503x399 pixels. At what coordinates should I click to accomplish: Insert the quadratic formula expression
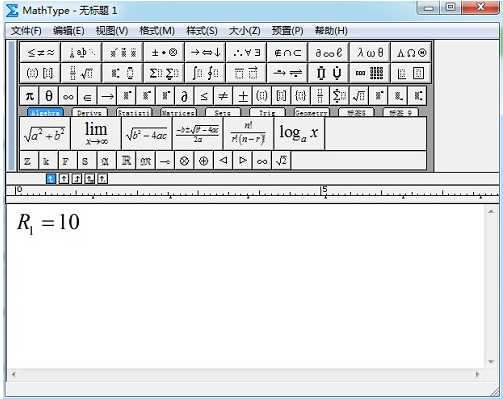198,133
